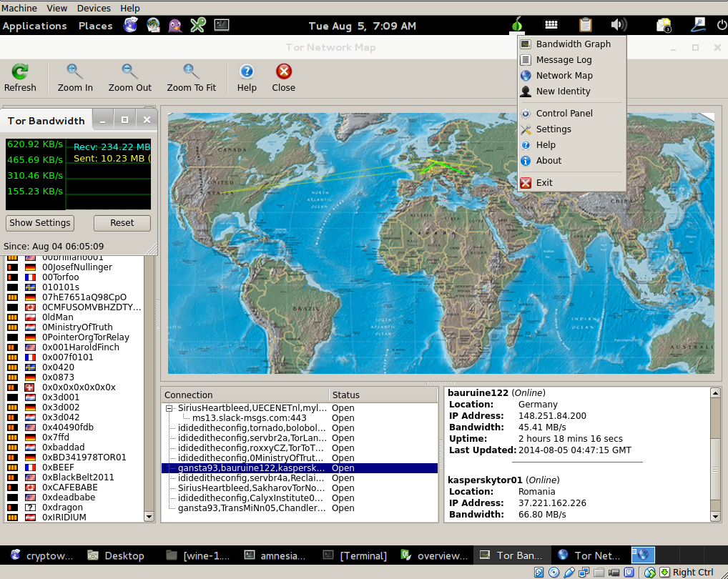
Task: Click the VirtualBox video capture status icon
Action: (614, 572)
